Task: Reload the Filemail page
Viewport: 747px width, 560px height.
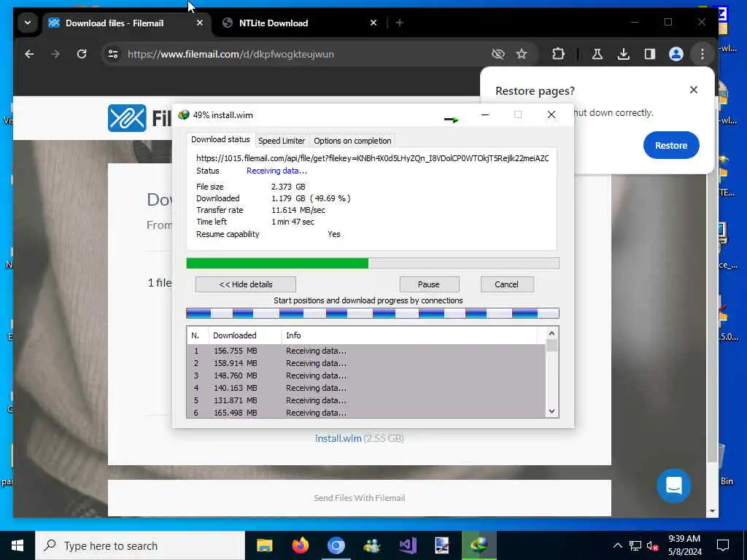Action: click(x=82, y=54)
